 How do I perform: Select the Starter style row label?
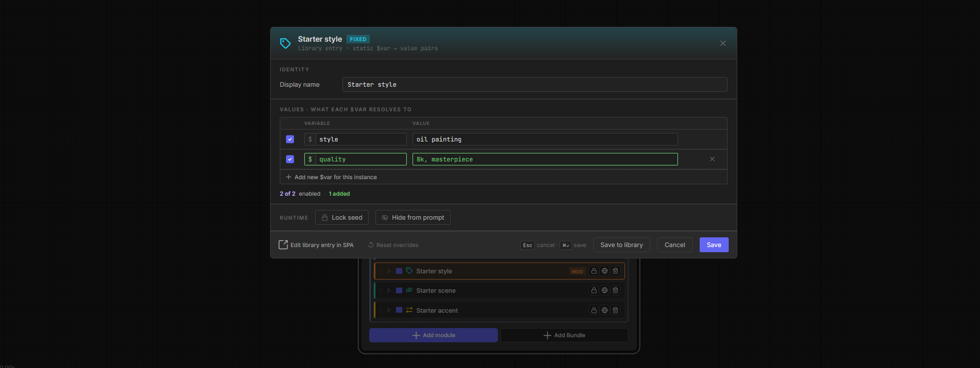click(434, 272)
